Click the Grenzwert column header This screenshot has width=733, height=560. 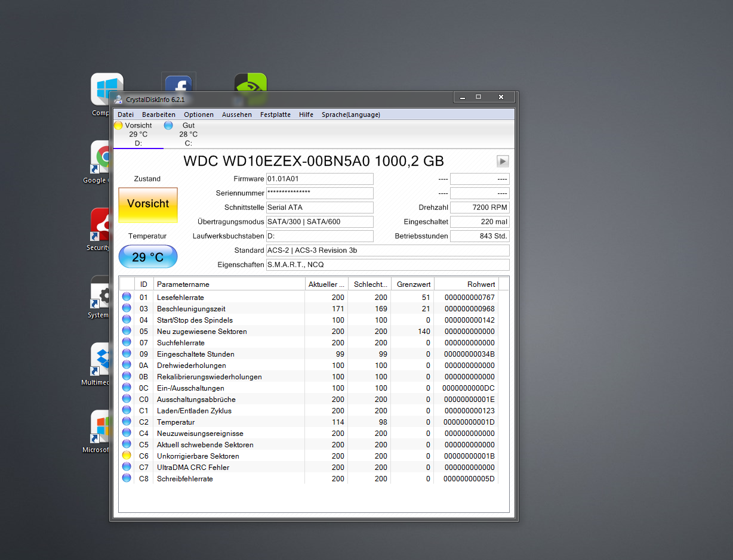pyautogui.click(x=412, y=284)
